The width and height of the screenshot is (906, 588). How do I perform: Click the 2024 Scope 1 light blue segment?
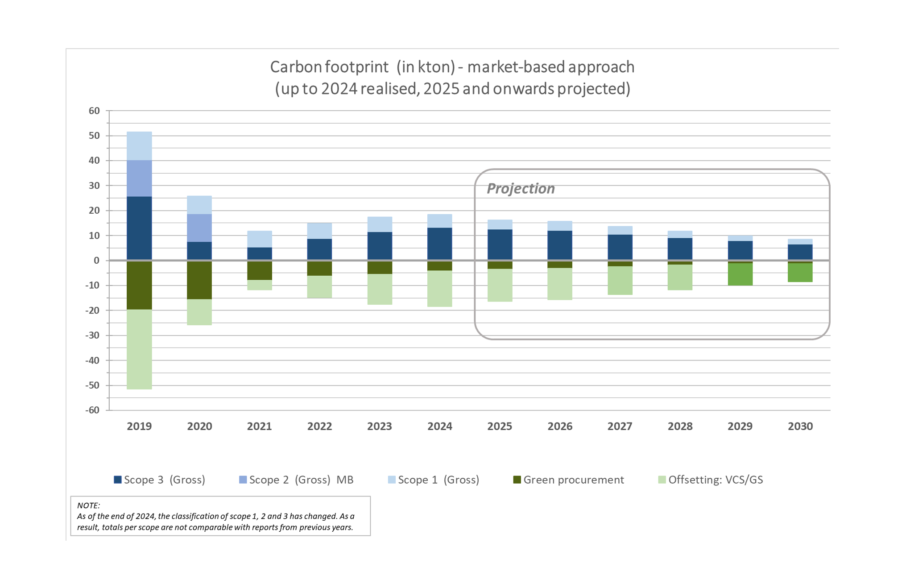click(x=440, y=221)
